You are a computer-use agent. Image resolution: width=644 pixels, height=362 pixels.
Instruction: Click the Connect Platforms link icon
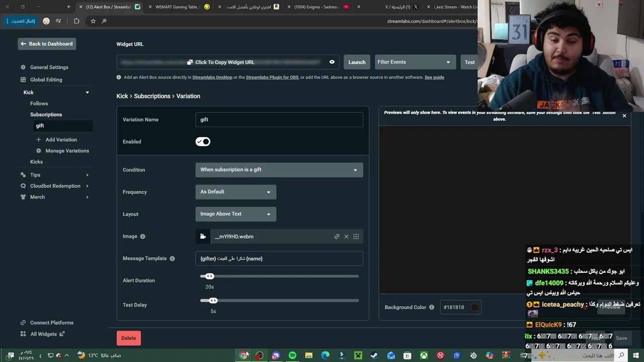coord(23,323)
